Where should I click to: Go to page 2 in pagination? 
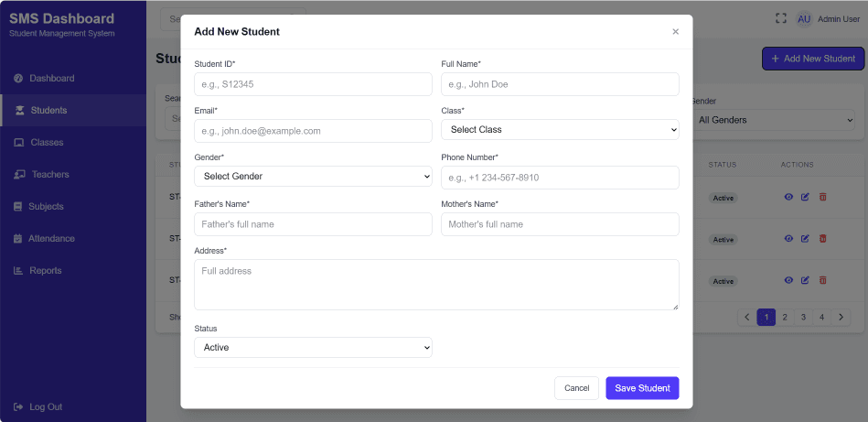tap(785, 318)
